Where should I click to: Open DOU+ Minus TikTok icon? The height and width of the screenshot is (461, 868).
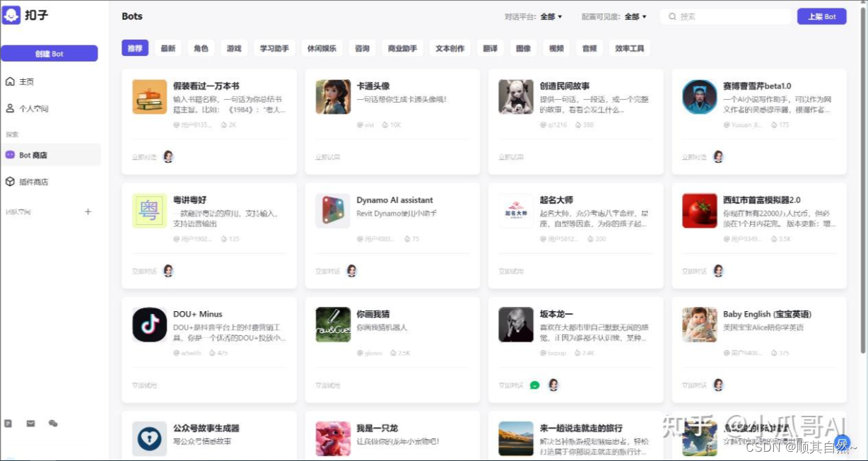(x=150, y=325)
